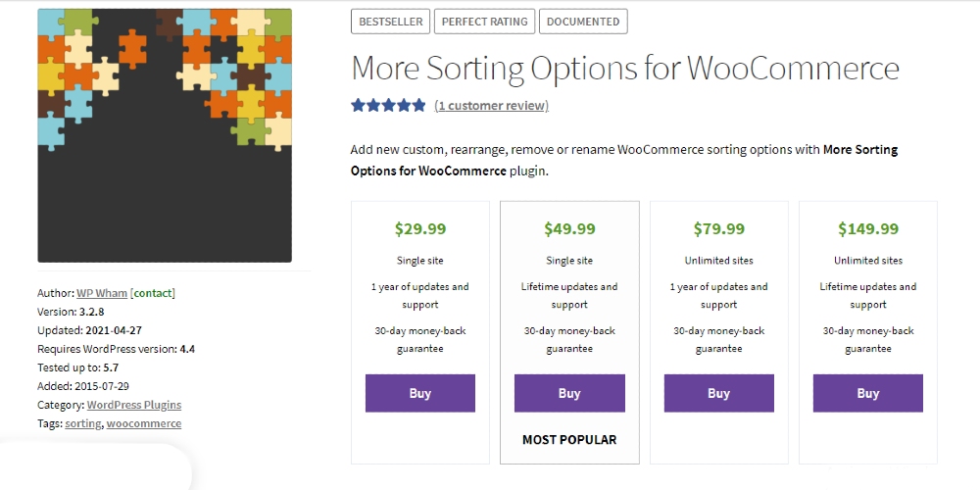Click the Added: 2015-07-29 text
Viewport: 980px width, 490px height.
tap(83, 385)
